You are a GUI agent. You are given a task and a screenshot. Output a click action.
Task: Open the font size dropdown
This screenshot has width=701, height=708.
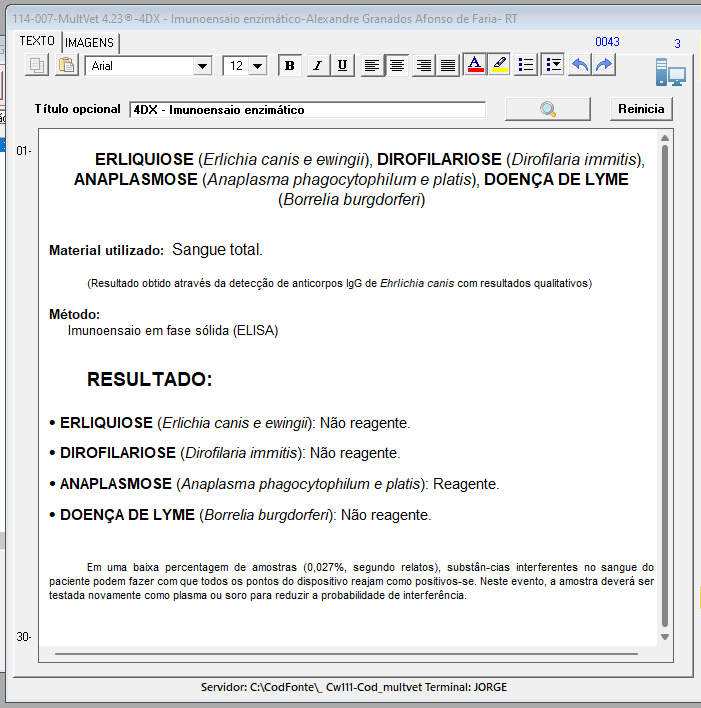coord(257,66)
